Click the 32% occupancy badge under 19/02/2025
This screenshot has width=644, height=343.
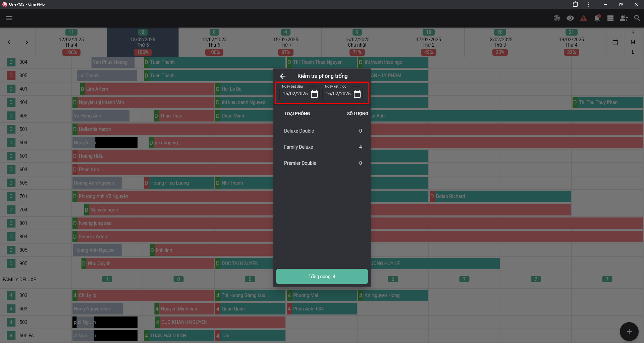(x=572, y=52)
